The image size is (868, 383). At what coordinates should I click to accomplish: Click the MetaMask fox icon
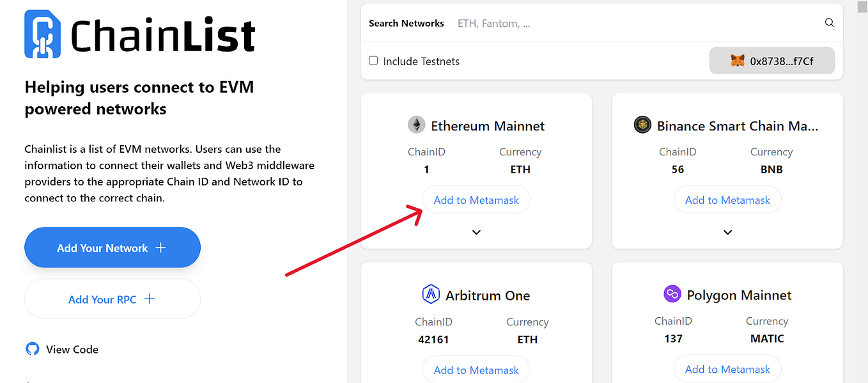[x=738, y=61]
